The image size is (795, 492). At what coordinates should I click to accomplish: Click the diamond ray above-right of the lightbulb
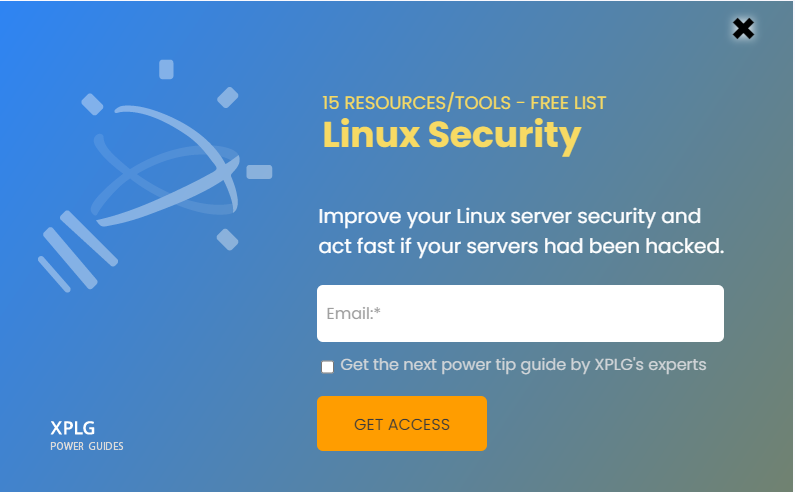tap(228, 97)
